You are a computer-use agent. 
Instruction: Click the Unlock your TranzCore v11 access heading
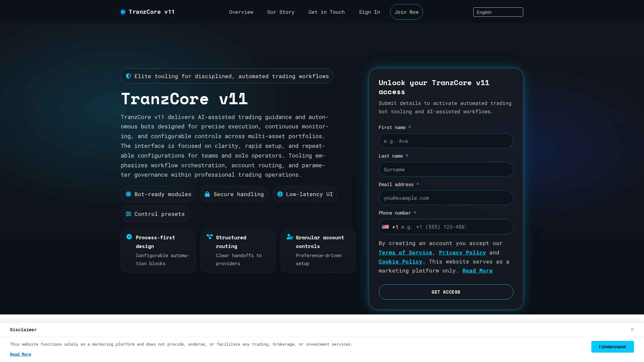tap(434, 87)
